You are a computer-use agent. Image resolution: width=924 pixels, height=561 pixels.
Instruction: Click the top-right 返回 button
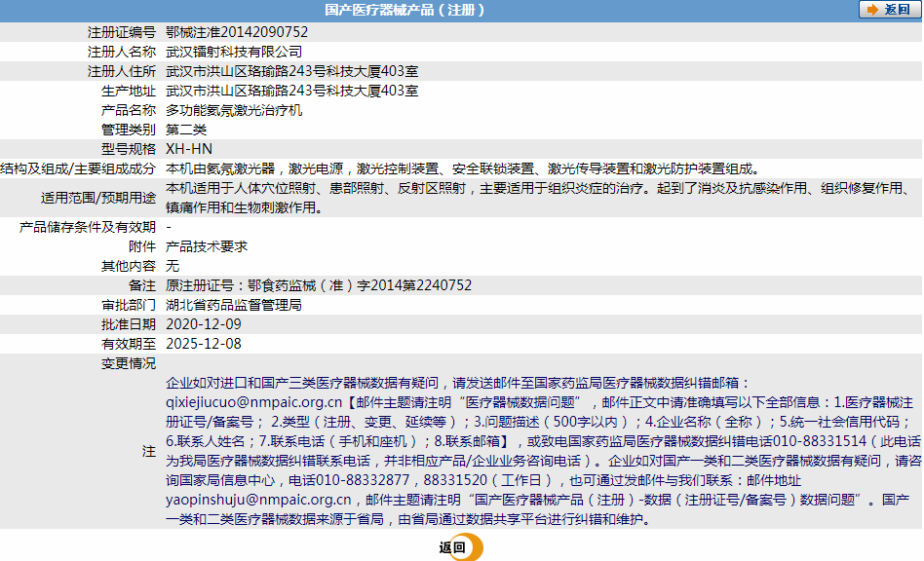click(x=889, y=10)
